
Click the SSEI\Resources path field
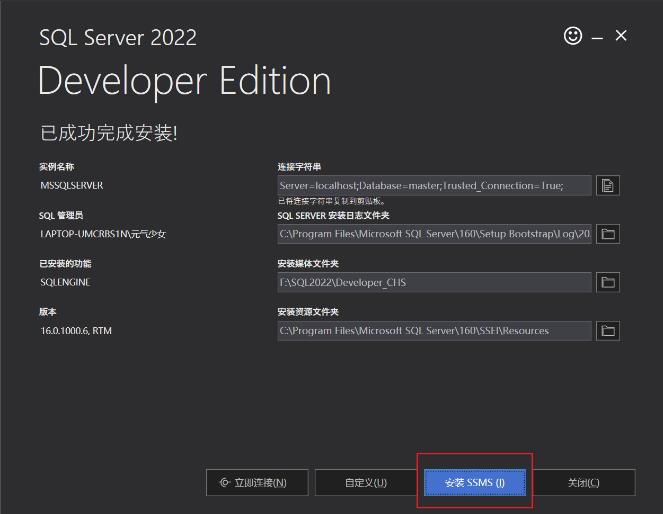tap(435, 331)
